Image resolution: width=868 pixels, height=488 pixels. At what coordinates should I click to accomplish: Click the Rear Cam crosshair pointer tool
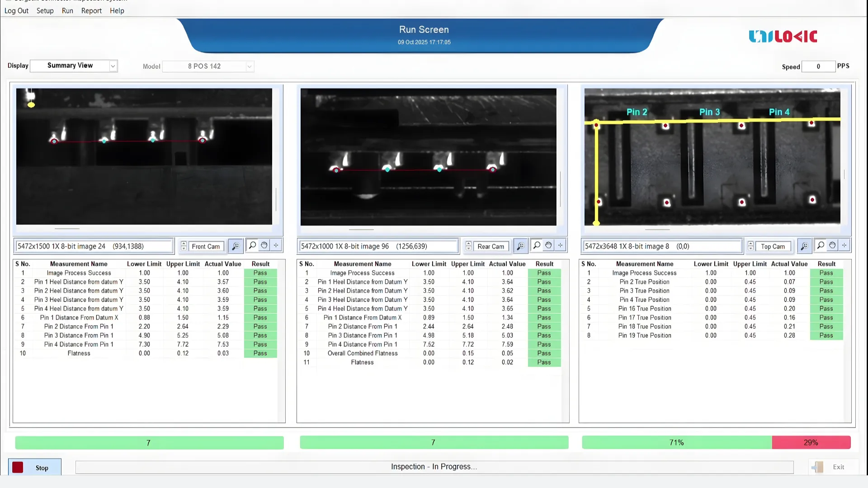[560, 245]
